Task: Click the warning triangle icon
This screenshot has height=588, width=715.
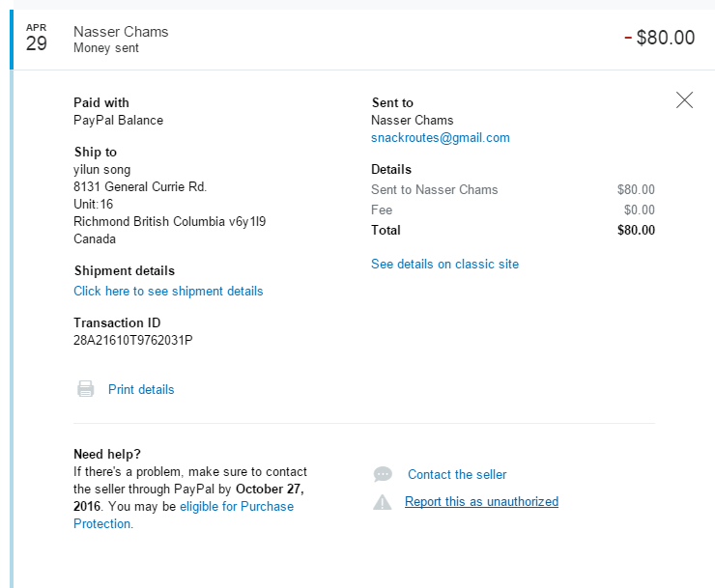Action: (382, 502)
